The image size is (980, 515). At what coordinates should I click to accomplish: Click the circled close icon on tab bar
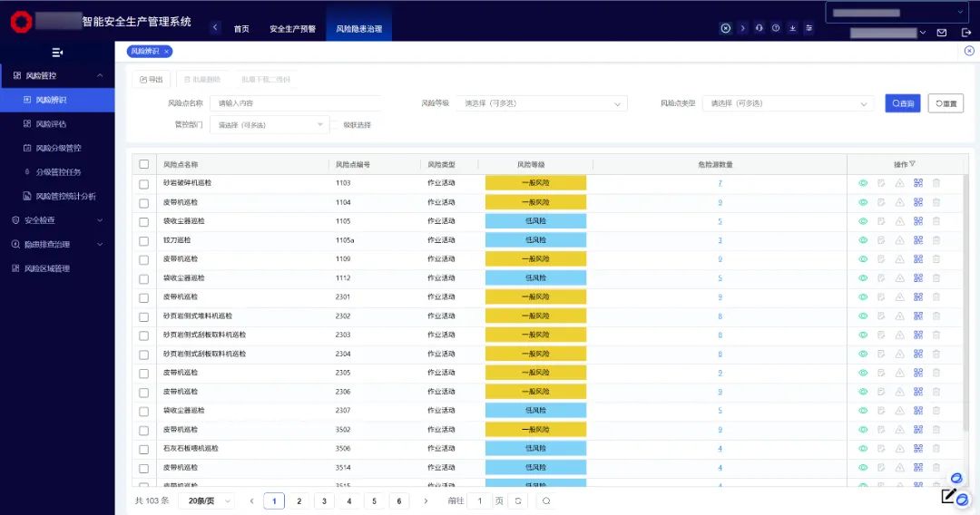coord(969,51)
